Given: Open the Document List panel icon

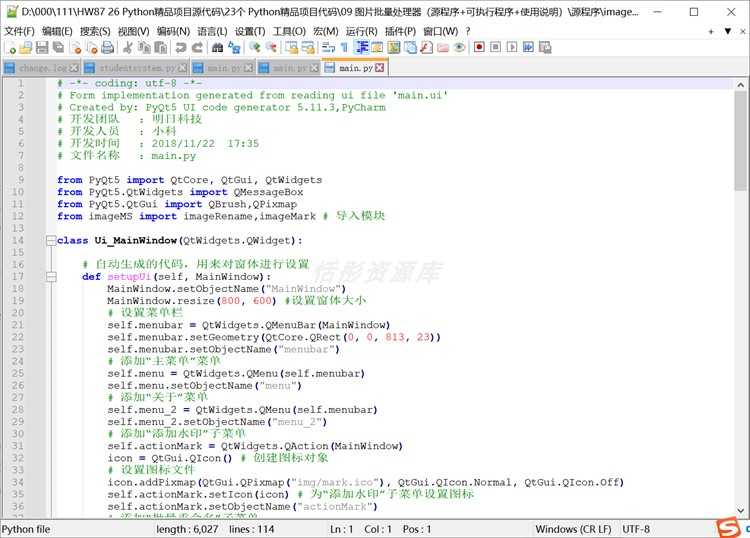Looking at the screenshot, I should [410, 47].
